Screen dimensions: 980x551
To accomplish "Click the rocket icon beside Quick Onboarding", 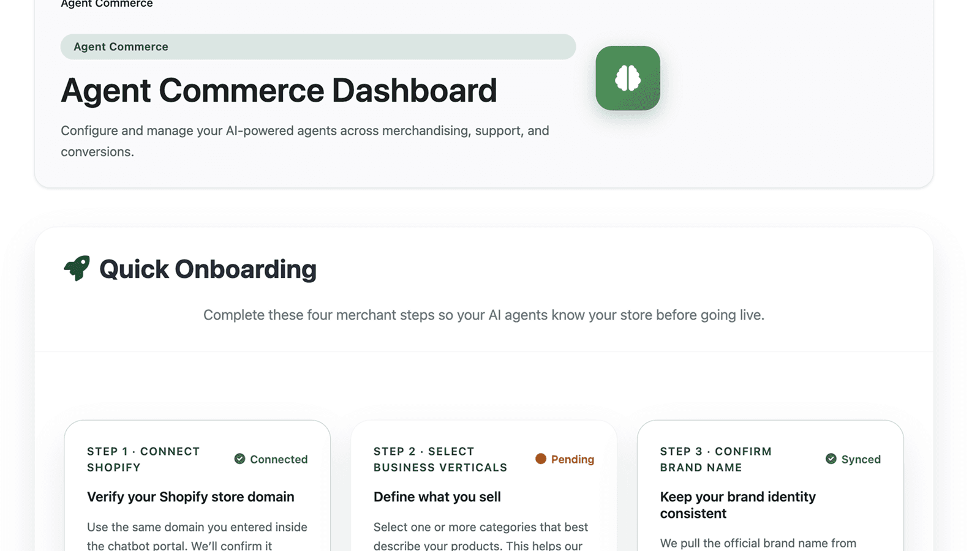I will (x=77, y=268).
